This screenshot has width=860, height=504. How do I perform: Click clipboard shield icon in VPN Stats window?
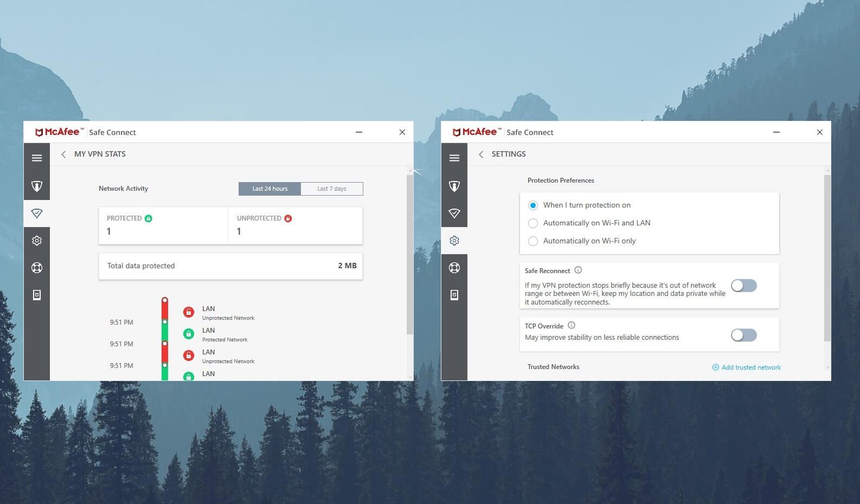point(37,295)
